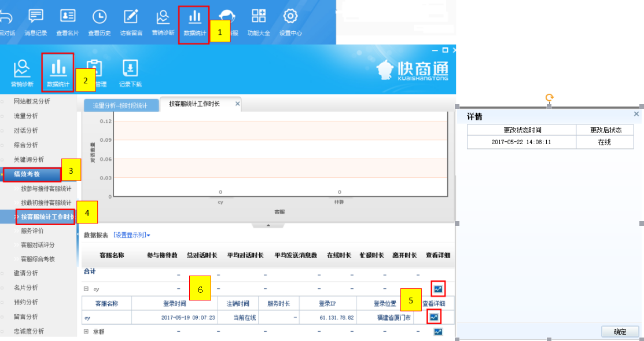Select 按最初接待客服统计 sidebar entry
This screenshot has height=341, width=644.
click(x=46, y=203)
